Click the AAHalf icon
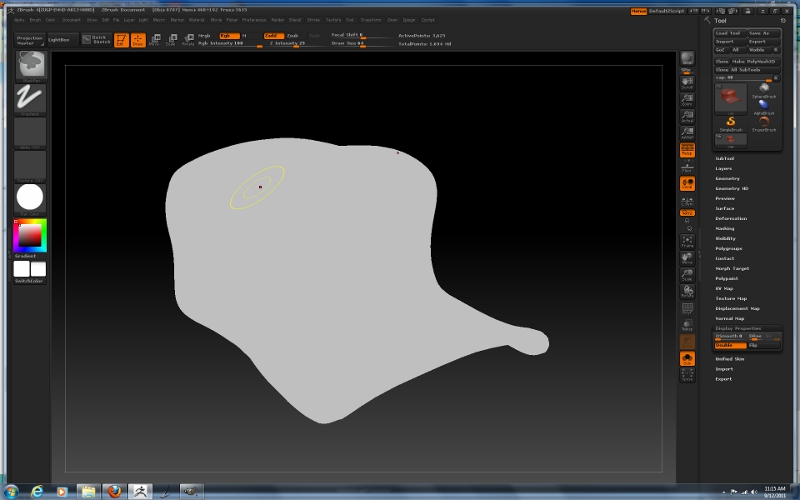Viewport: 800px width, 500px height. pos(687,133)
